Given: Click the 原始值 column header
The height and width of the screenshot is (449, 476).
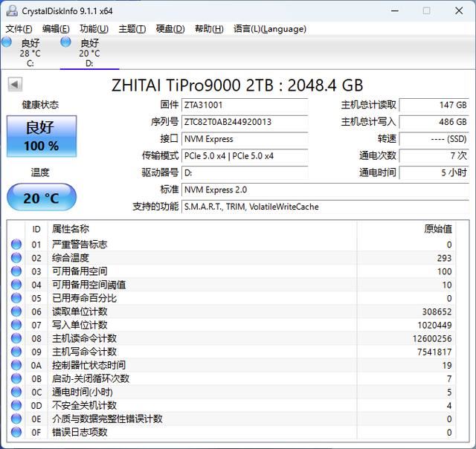Looking at the screenshot, I should tap(437, 229).
